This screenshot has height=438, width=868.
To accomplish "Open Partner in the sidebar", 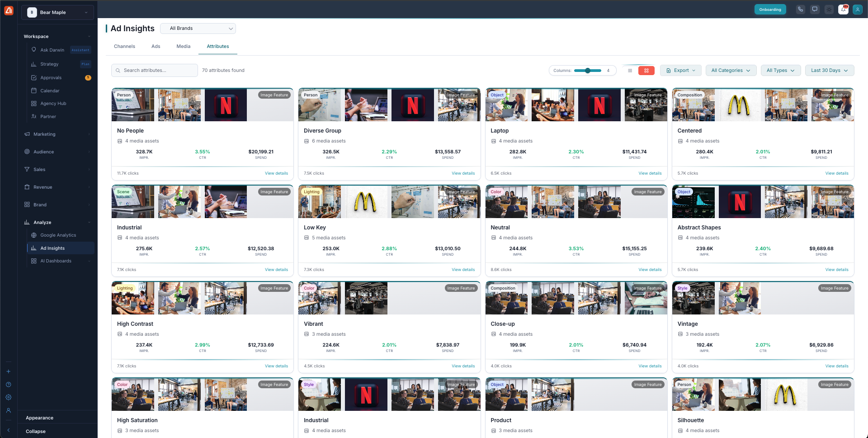I will point(61,116).
